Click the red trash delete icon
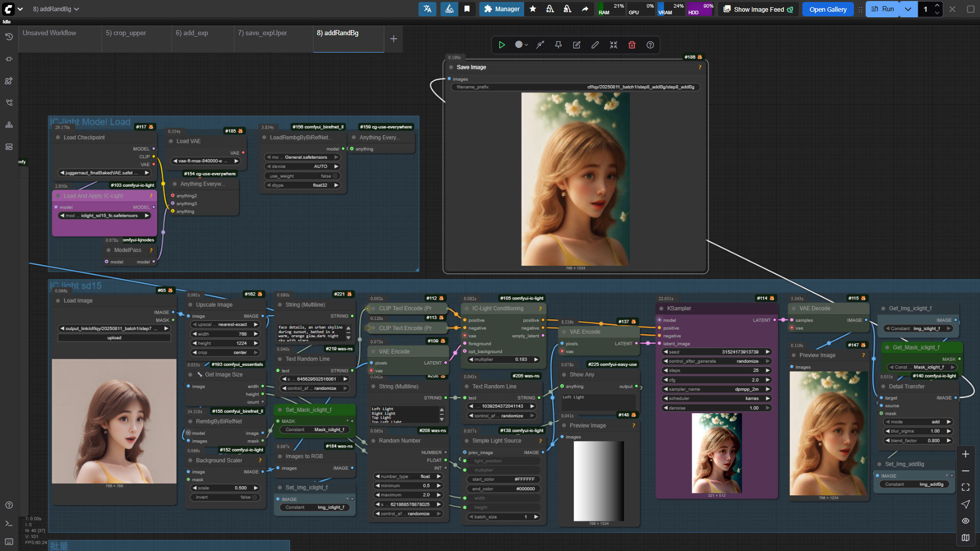980x551 pixels. [x=632, y=45]
